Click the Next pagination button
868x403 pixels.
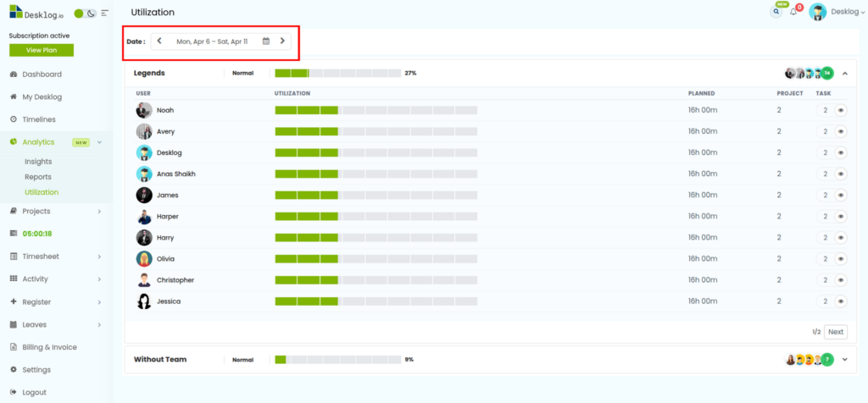pyautogui.click(x=836, y=332)
